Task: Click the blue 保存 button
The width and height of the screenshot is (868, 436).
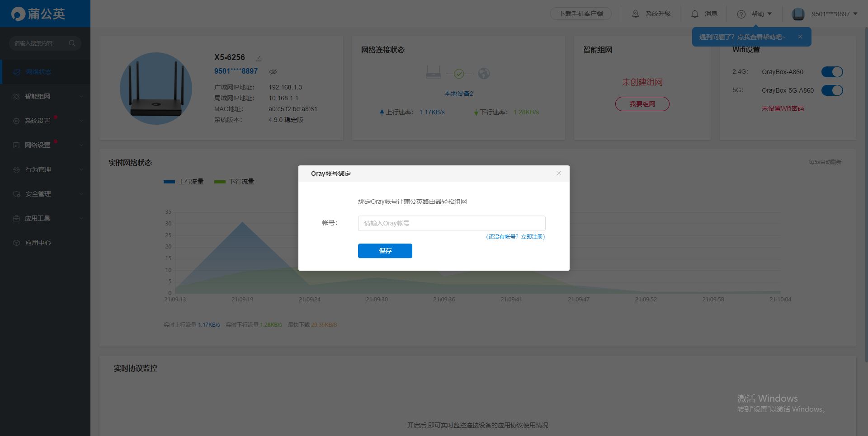Action: [x=385, y=251]
